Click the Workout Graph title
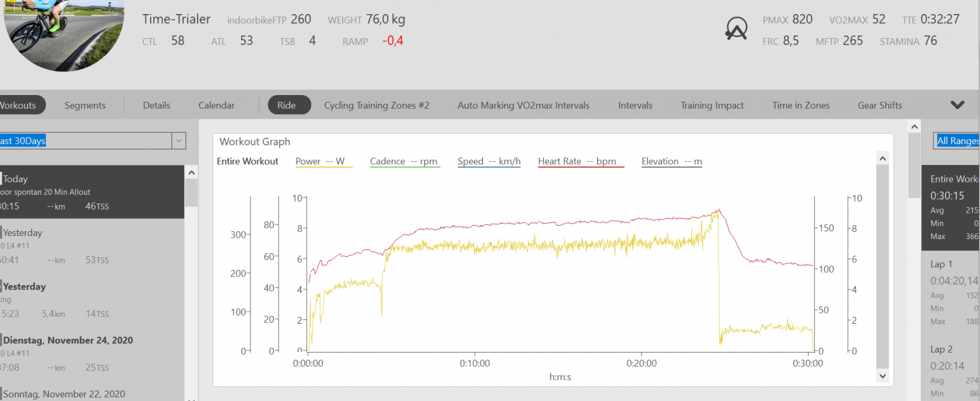 pos(255,142)
